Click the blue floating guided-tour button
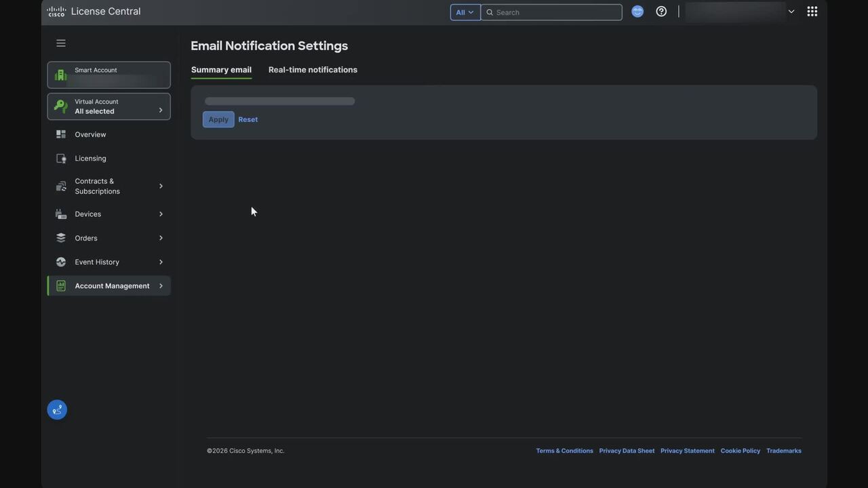868x488 pixels. pyautogui.click(x=57, y=409)
